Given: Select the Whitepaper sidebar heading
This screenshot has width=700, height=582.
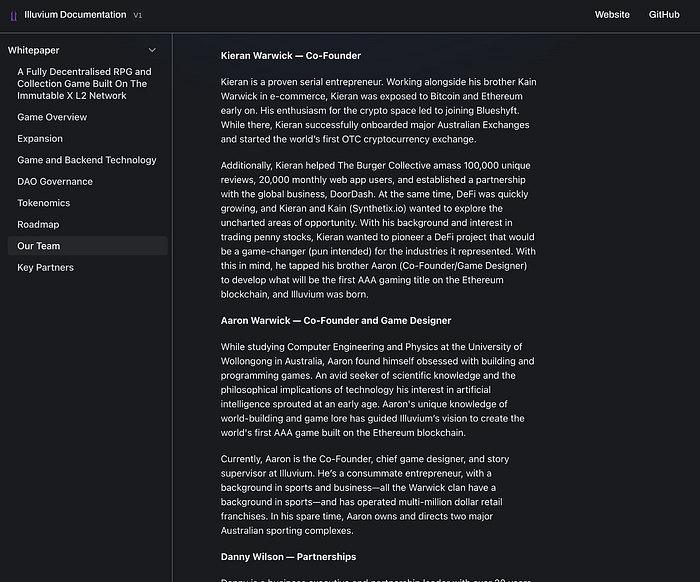Looking at the screenshot, I should (x=33, y=50).
